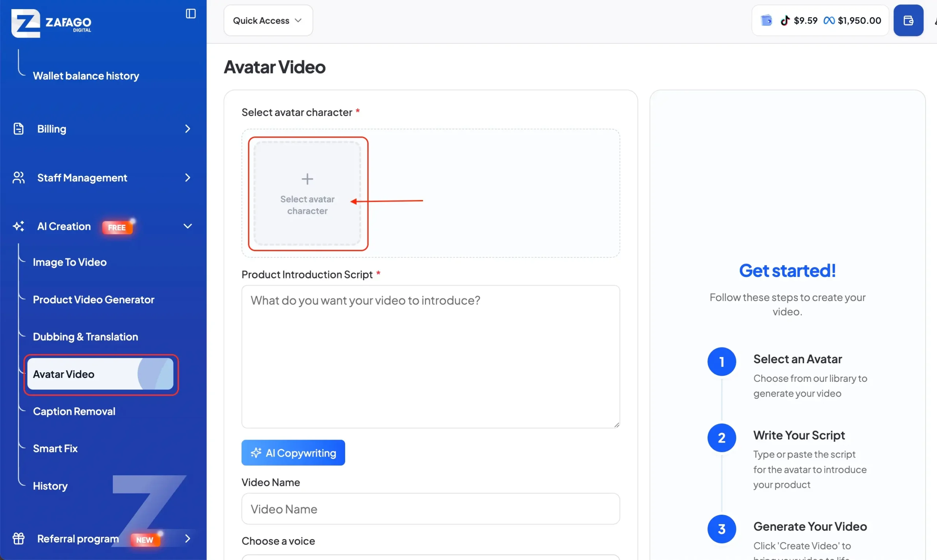Click the Billing document icon
Viewport: 937px width, 560px height.
pos(19,129)
